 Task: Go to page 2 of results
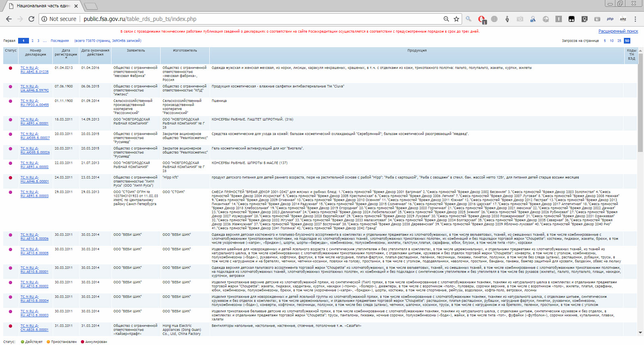click(33, 41)
